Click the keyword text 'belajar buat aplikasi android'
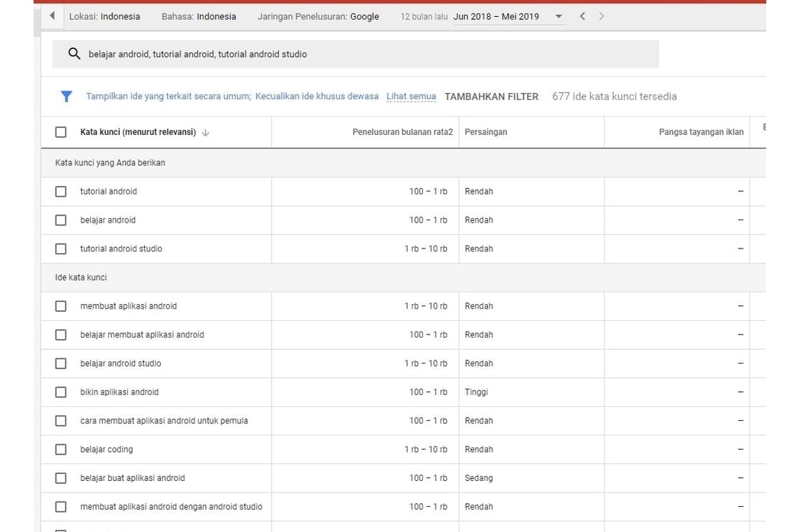The image size is (799, 532). [133, 478]
